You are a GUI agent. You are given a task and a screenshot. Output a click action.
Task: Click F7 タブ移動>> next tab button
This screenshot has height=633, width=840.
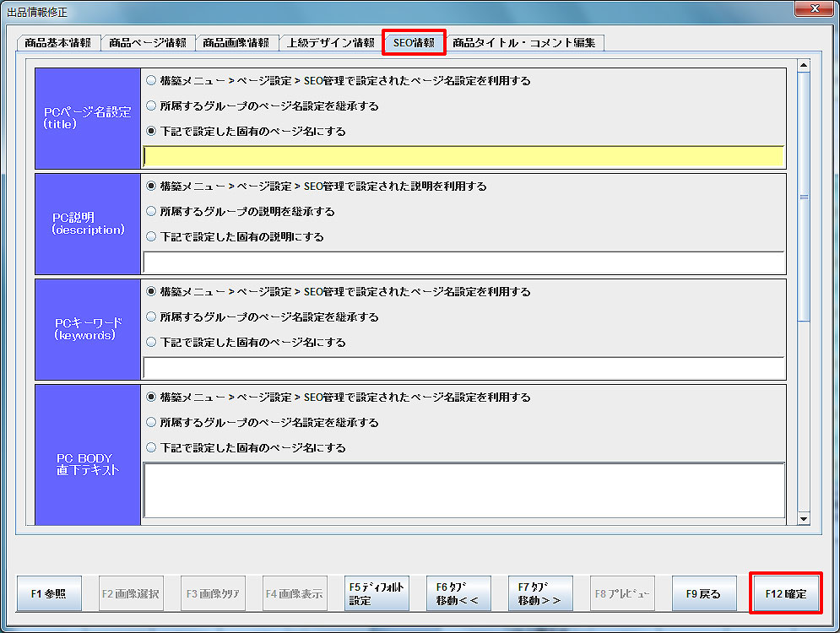pos(540,593)
